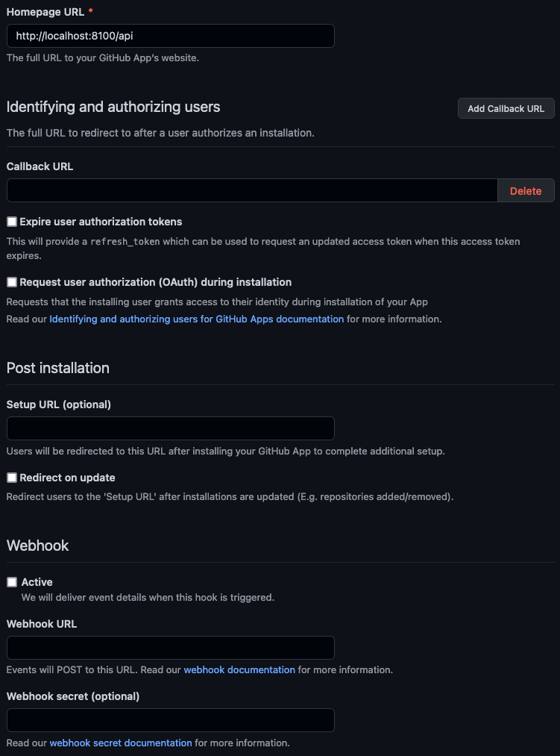This screenshot has width=560, height=756.
Task: Delete the callback URL entry
Action: [x=526, y=190]
